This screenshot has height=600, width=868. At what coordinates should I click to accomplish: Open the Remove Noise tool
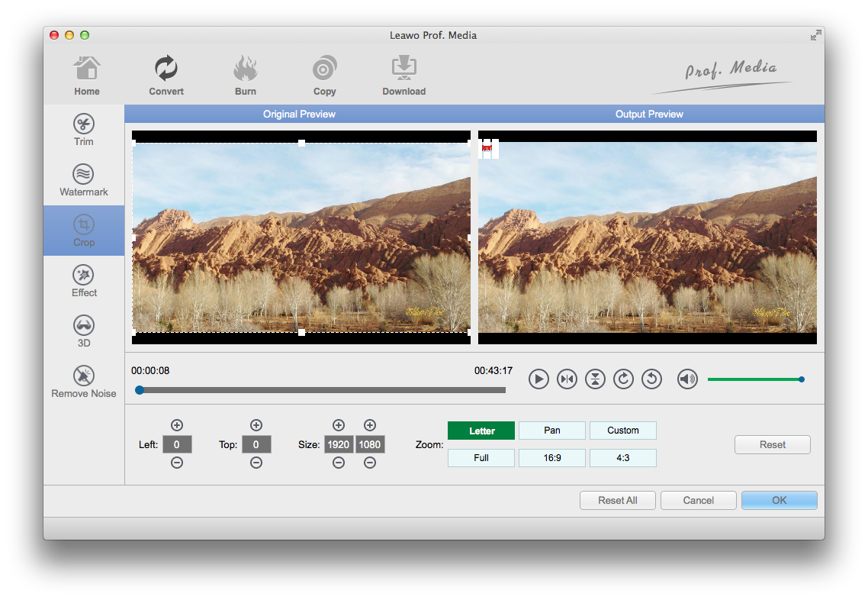click(84, 382)
